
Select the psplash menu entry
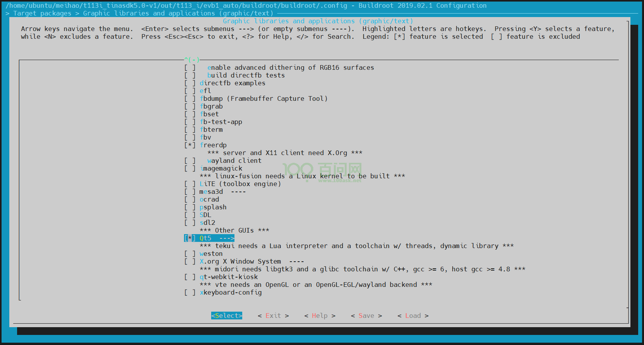pyautogui.click(x=213, y=207)
